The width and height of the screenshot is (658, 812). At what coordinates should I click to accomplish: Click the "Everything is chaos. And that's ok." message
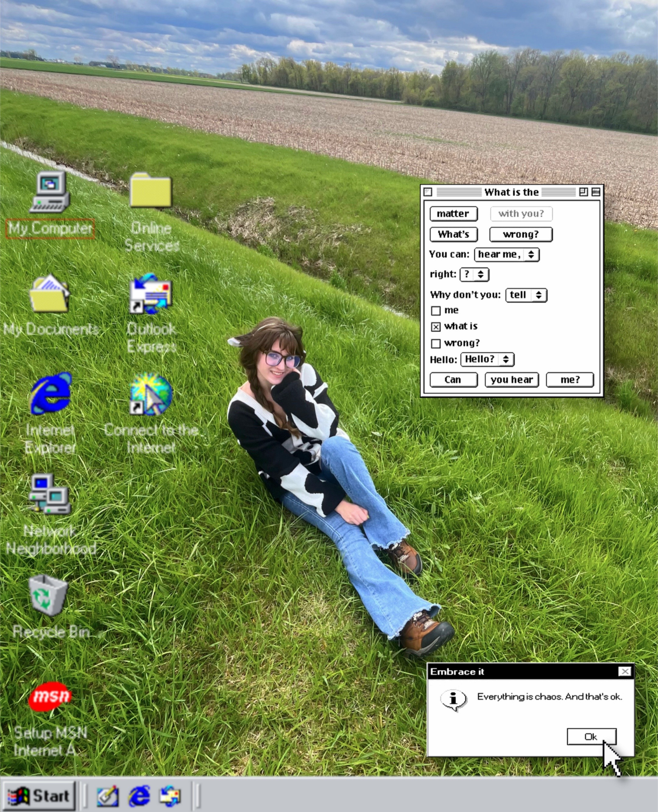click(550, 697)
